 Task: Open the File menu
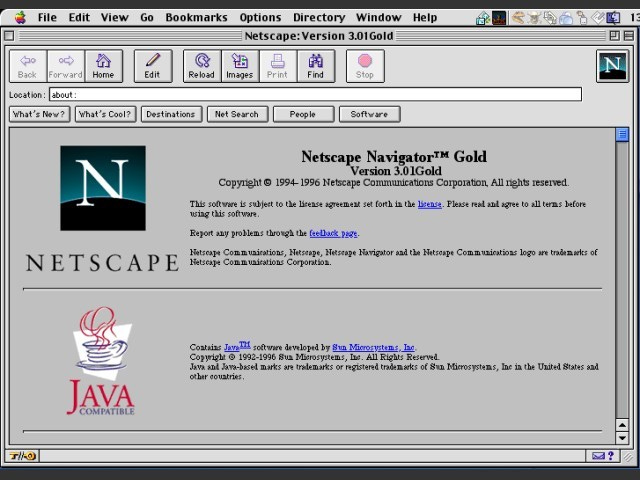pos(47,18)
